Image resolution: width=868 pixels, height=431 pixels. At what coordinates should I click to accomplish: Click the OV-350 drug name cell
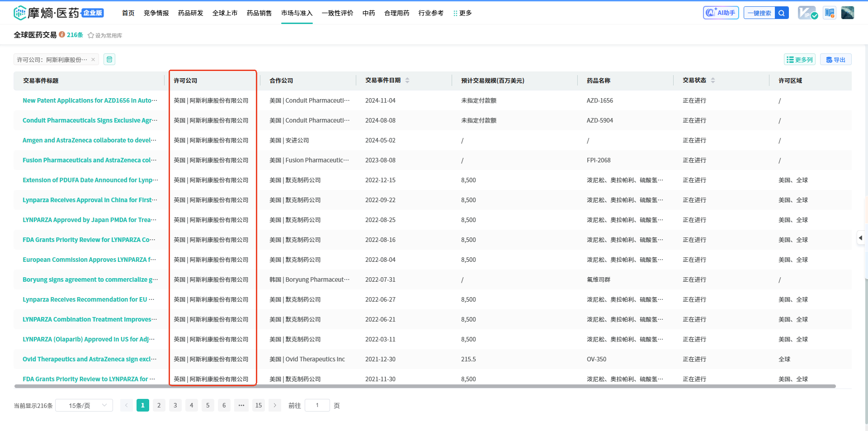click(x=596, y=359)
